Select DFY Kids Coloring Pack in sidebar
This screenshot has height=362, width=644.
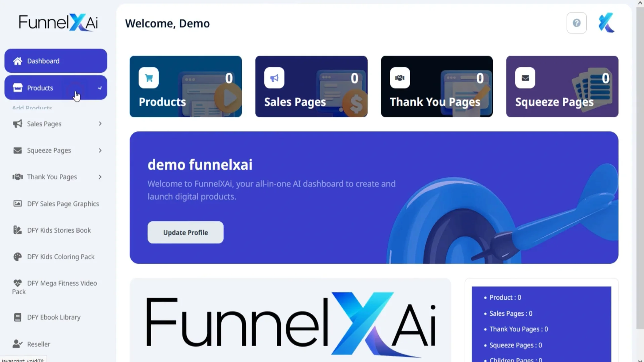60,256
